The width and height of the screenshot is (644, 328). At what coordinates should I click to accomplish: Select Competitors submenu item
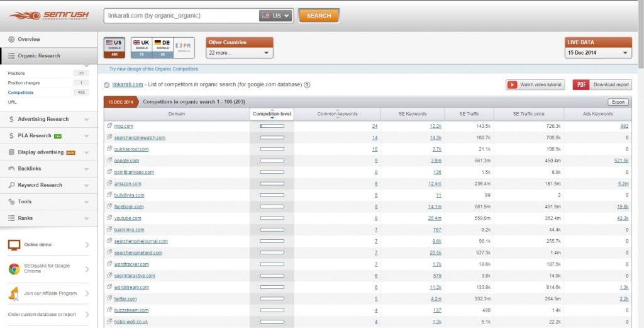pos(21,93)
